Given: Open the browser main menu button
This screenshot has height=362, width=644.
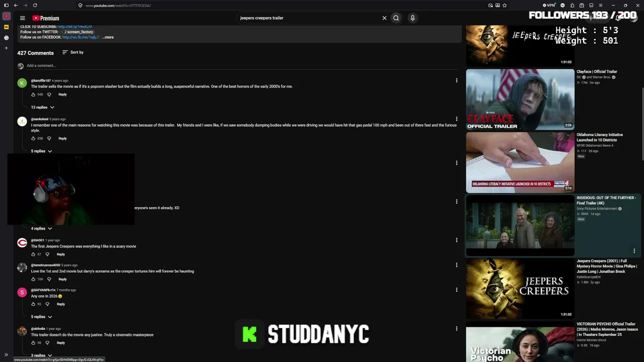Looking at the screenshot, I should coord(601,6).
